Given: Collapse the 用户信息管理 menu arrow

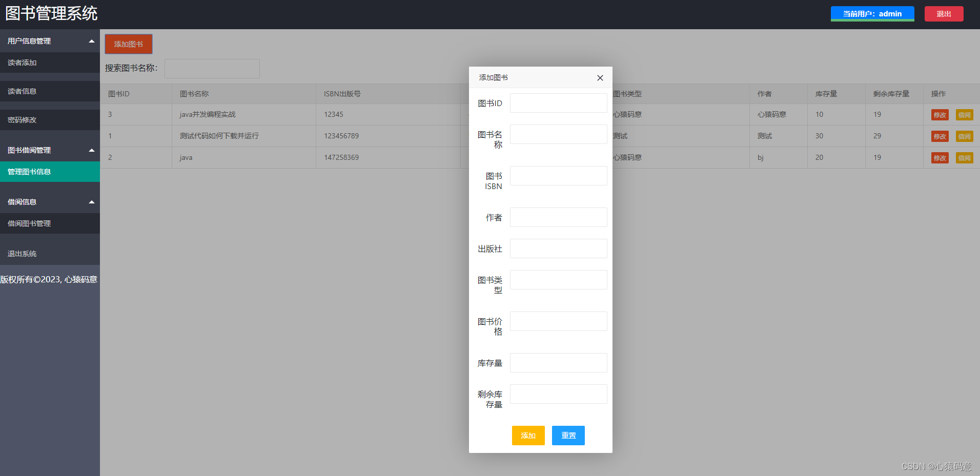Looking at the screenshot, I should 92,41.
